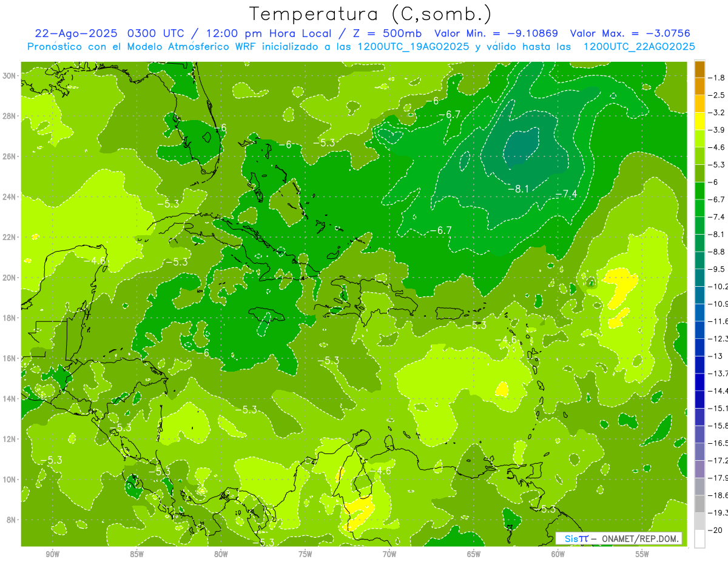Viewport: 728px width, 562px height.
Task: Click the "75W" longitude axis label
Action: coord(305,554)
